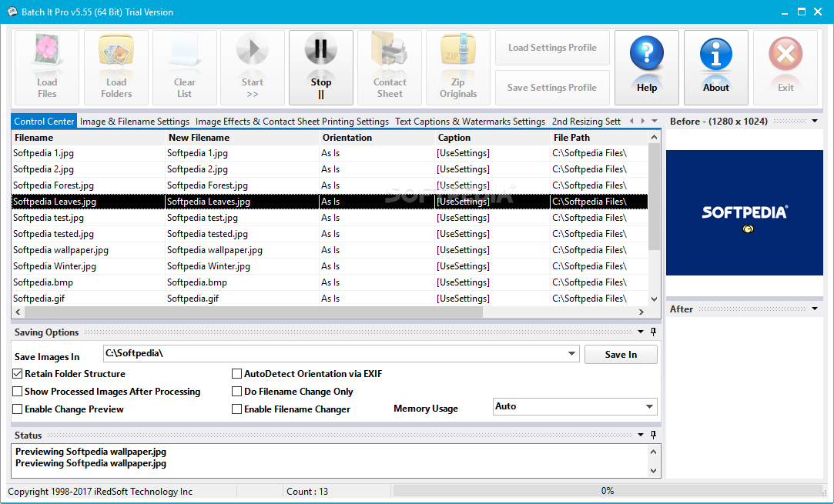The height and width of the screenshot is (504, 834).
Task: Select the Softpedia 1.jpg row
Action: (330, 153)
